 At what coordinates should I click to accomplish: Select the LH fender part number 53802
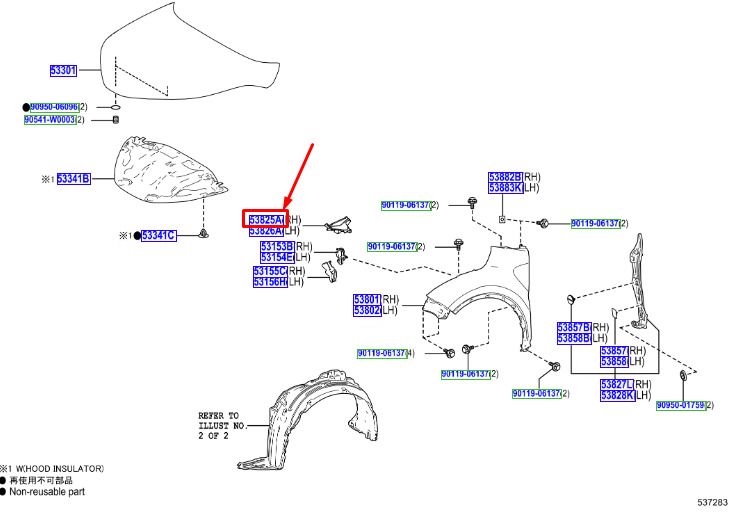click(366, 311)
